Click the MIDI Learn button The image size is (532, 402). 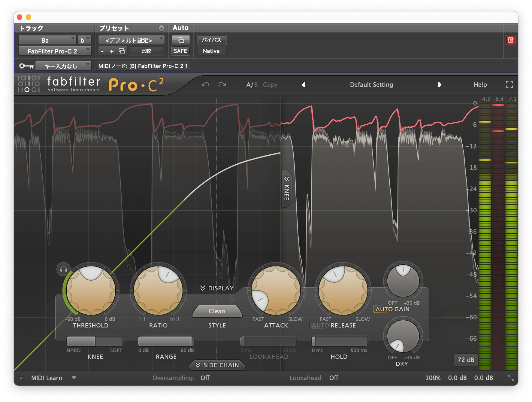[x=47, y=378]
